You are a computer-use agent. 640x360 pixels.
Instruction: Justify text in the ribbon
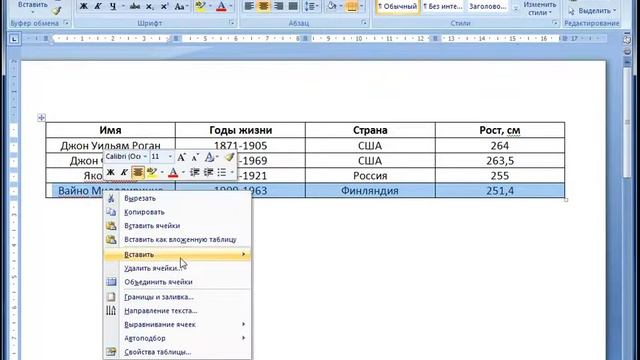[x=293, y=6]
